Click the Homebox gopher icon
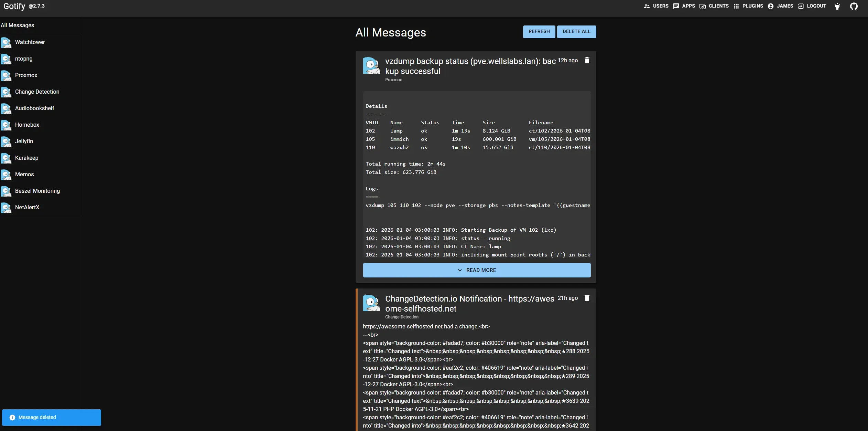 [6, 125]
